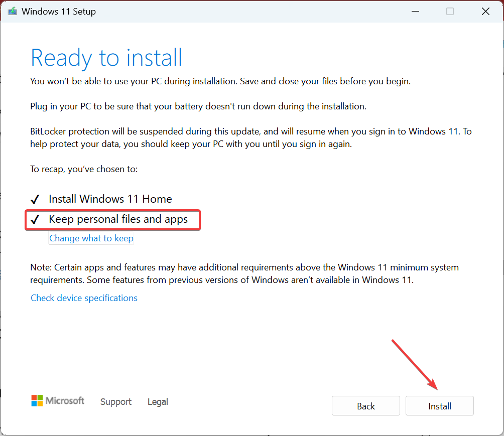The width and height of the screenshot is (504, 436).
Task: Click the BitLocker protection paragraph
Action: (251, 137)
